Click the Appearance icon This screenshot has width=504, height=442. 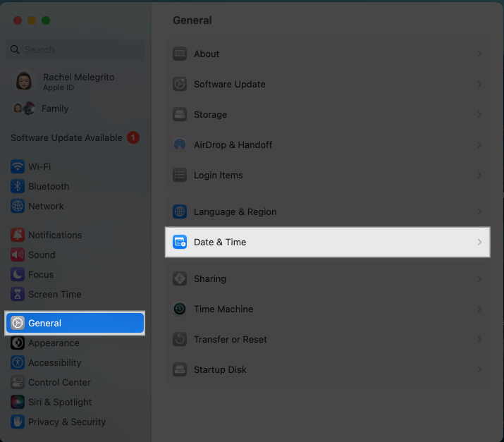pyautogui.click(x=18, y=343)
